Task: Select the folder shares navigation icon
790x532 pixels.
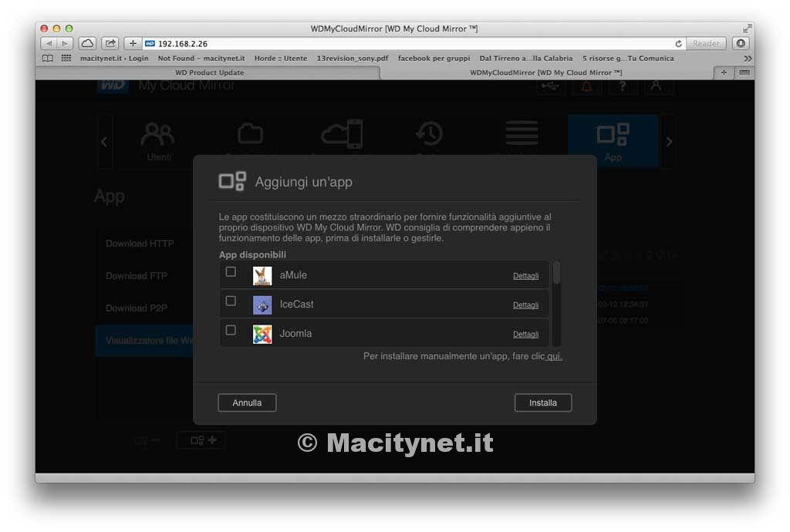Action: [x=251, y=136]
